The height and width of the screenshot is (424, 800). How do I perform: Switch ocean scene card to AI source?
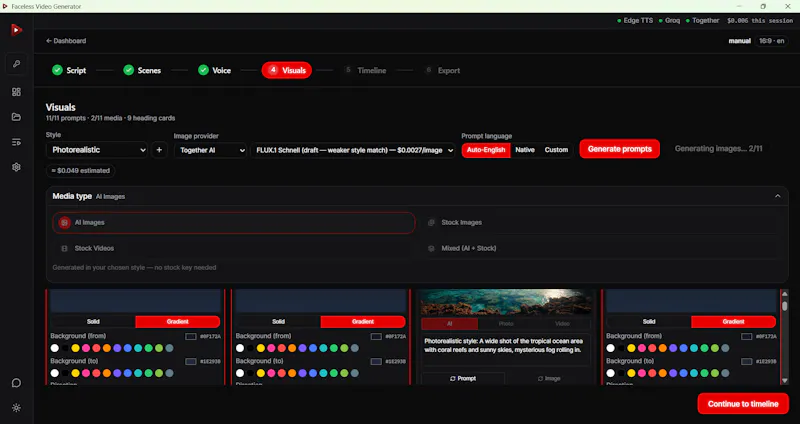(x=449, y=323)
